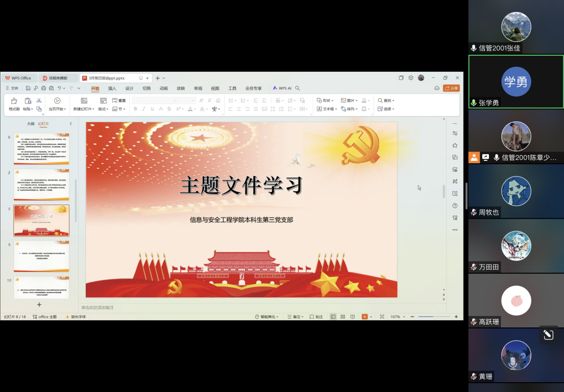The height and width of the screenshot is (392, 564).
Task: Click the Print icon in quick access toolbar
Action: (44, 88)
